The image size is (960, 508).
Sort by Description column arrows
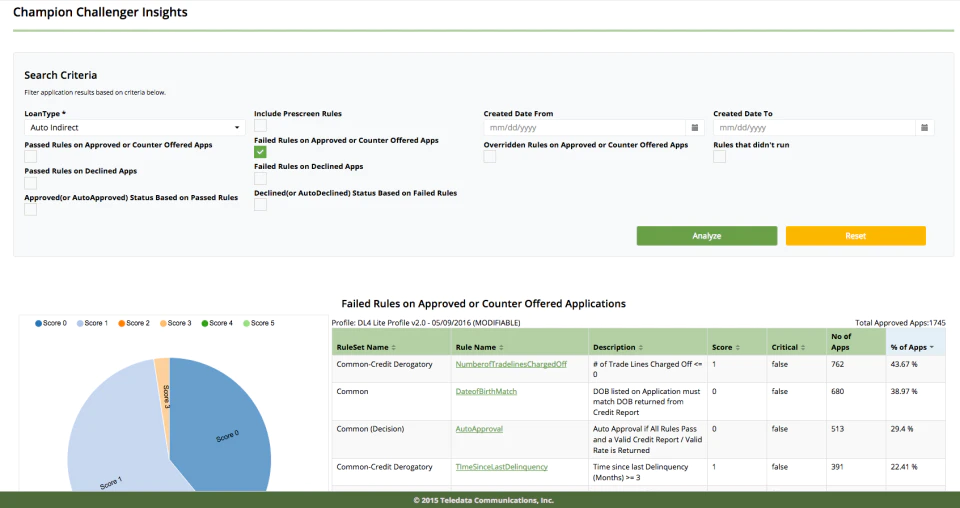[x=641, y=348]
